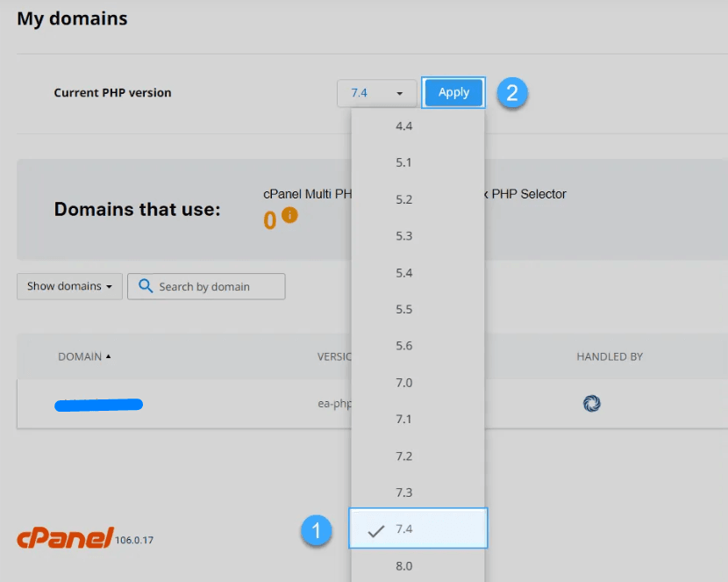Click the cPanel logo in the footer
The image size is (728, 582).
[x=64, y=538]
